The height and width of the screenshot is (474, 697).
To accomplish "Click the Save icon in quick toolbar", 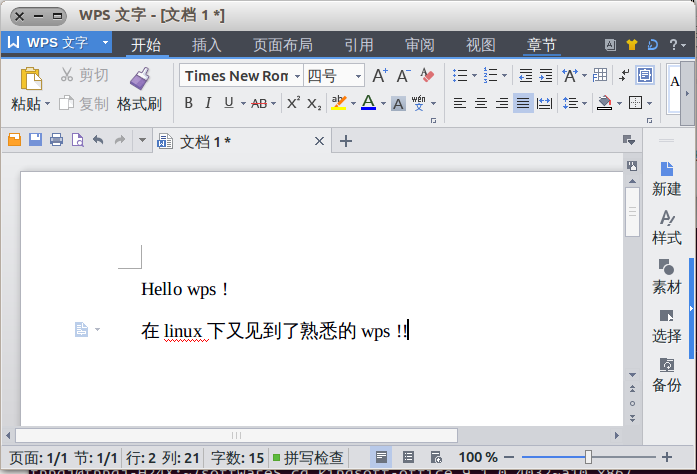I will [36, 140].
